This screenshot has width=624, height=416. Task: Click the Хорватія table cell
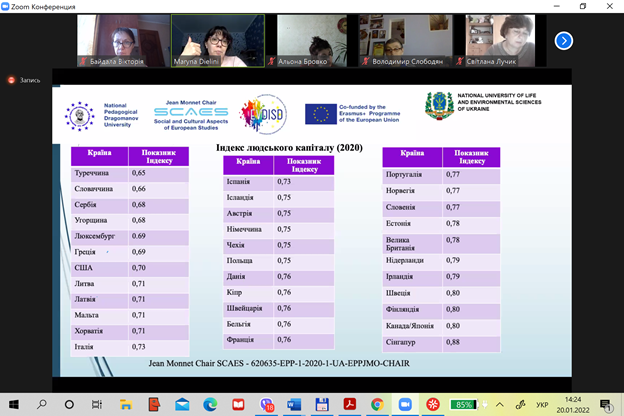(99, 331)
